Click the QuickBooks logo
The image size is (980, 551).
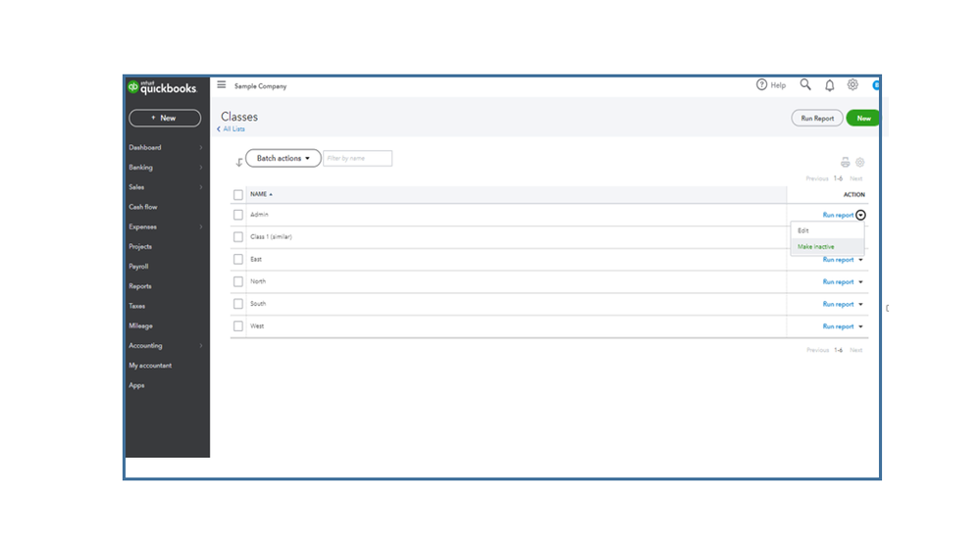(x=163, y=88)
